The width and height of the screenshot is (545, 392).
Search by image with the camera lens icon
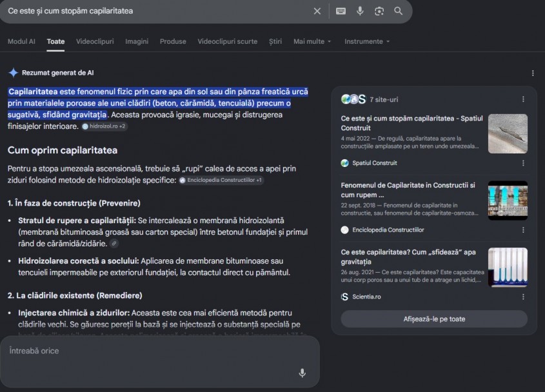click(379, 11)
